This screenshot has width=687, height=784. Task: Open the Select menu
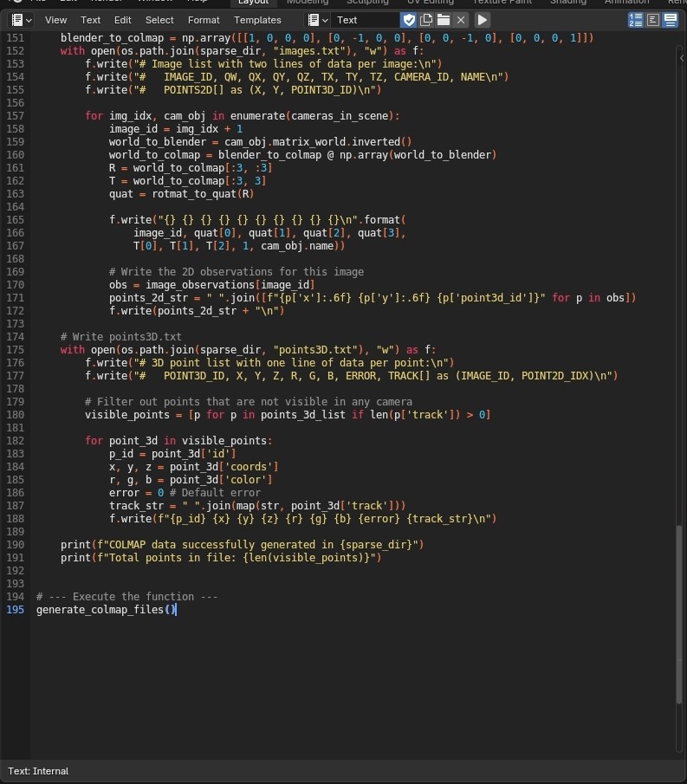[159, 20]
